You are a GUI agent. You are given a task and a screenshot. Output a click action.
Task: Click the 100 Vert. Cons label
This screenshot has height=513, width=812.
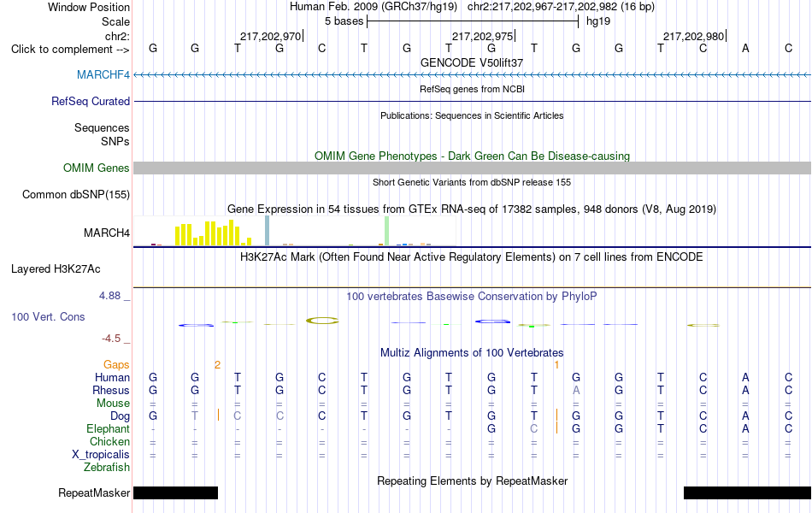48,316
